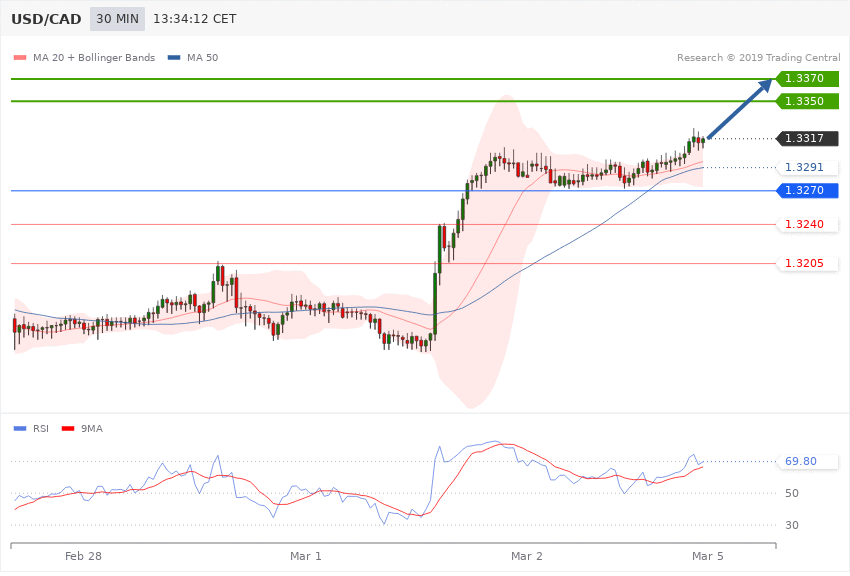The width and height of the screenshot is (850, 576).
Task: Click the RSI blue legend swatch
Action: click(x=20, y=429)
